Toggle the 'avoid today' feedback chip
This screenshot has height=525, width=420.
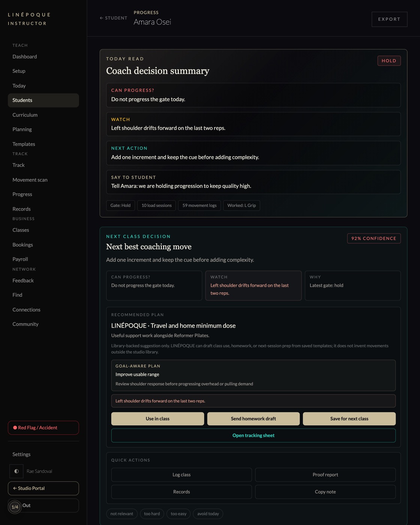tap(208, 514)
